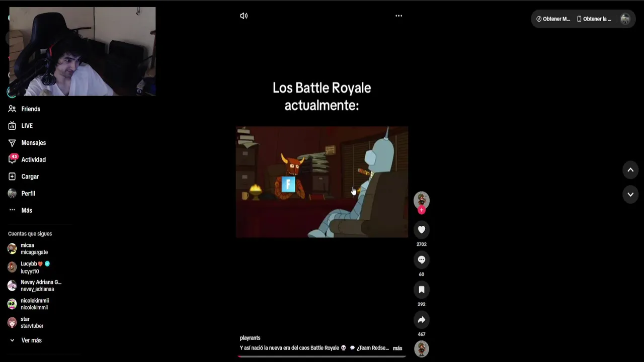Click the lucyyt10 profile avatar

12,267
